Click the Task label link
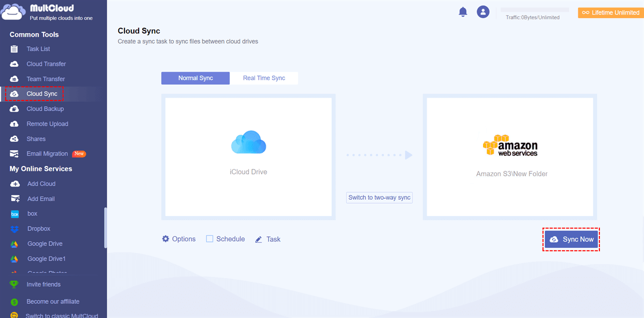This screenshot has width=644, height=318. click(x=273, y=240)
